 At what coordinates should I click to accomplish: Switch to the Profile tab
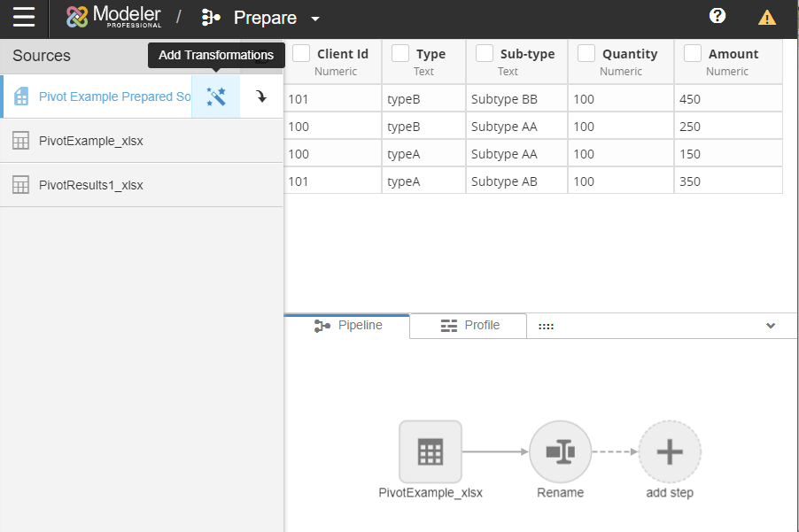(x=469, y=326)
